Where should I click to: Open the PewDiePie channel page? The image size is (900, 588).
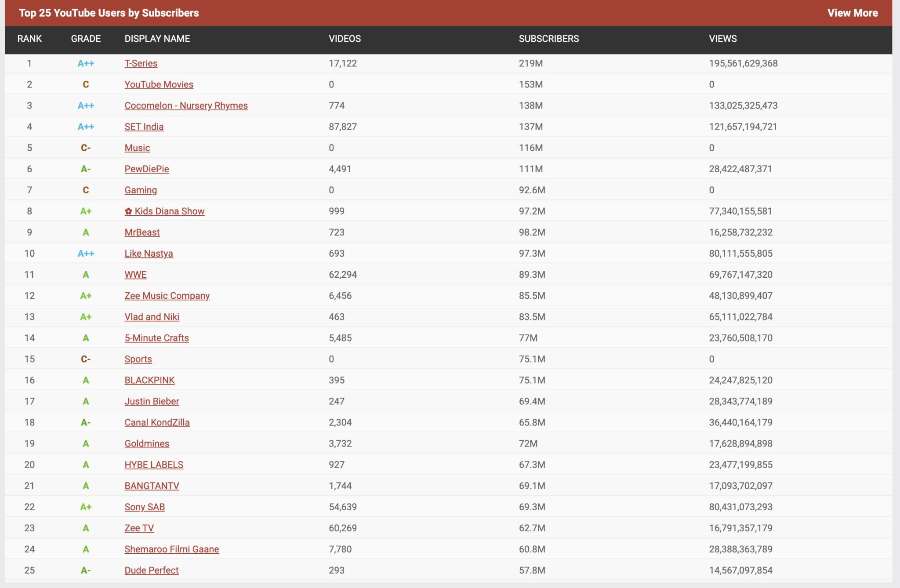click(x=146, y=169)
